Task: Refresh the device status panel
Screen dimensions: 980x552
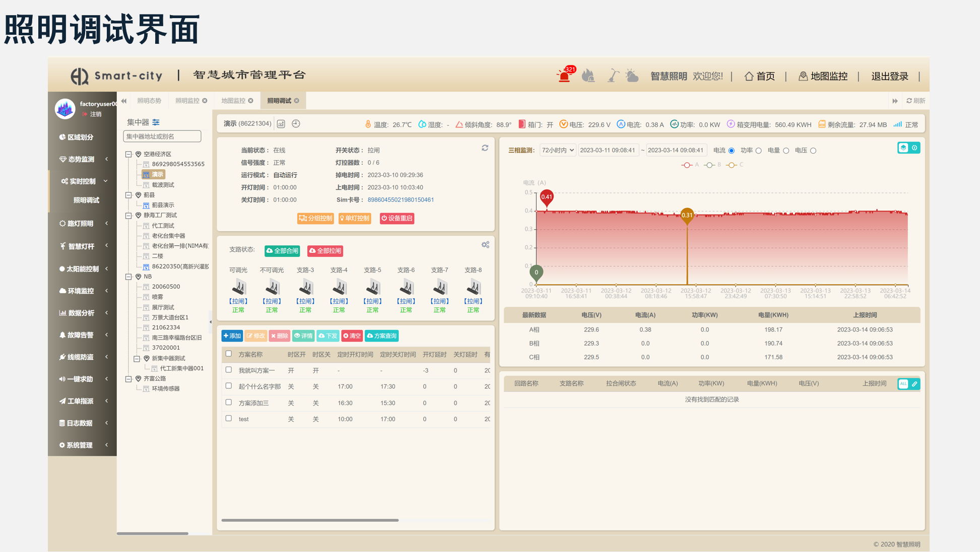Action: (x=485, y=148)
